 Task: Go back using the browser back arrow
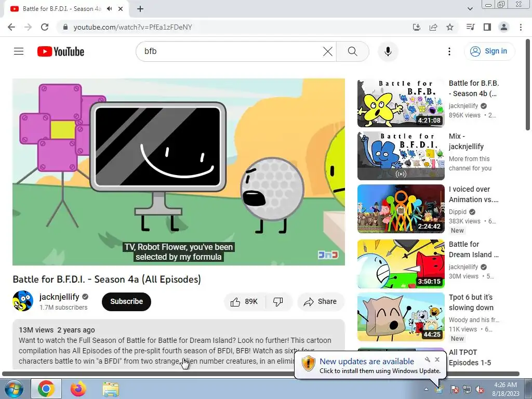[x=11, y=27]
